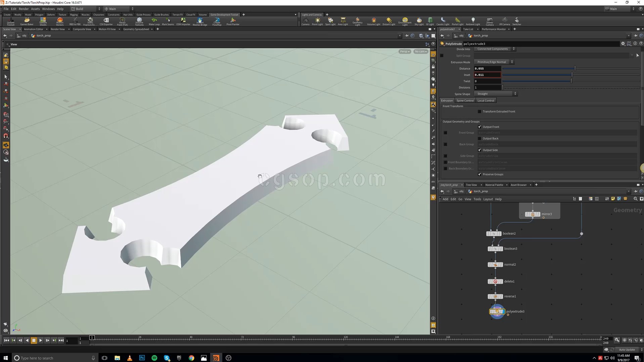Click the Pivot Painter shelf tool
The image size is (644, 362).
[233, 21]
